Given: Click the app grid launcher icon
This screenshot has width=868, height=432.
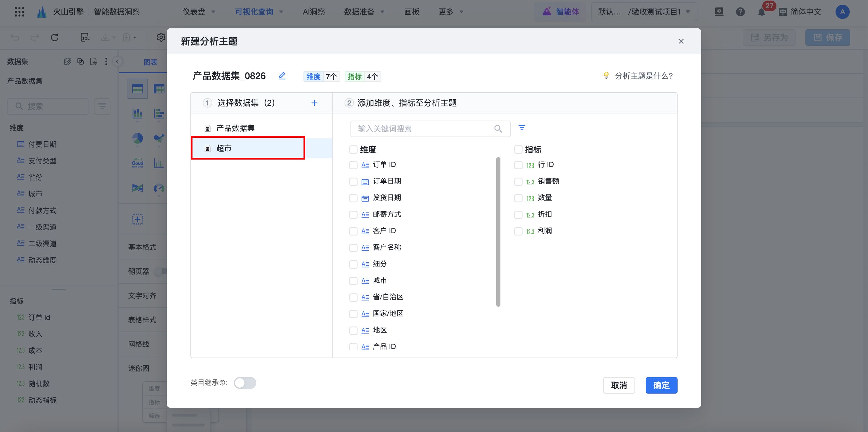Looking at the screenshot, I should (19, 12).
